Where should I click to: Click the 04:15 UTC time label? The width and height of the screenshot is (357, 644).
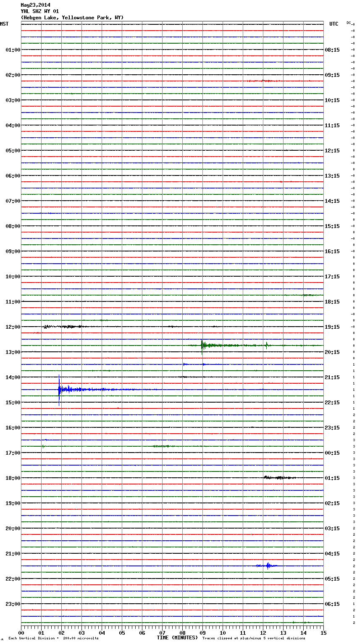click(332, 554)
